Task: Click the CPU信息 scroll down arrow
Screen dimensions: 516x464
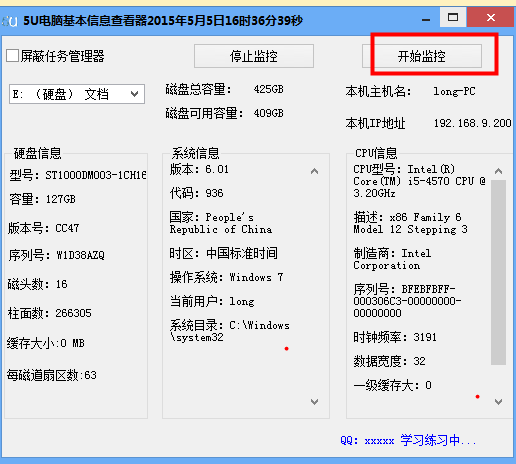Action: (498, 401)
